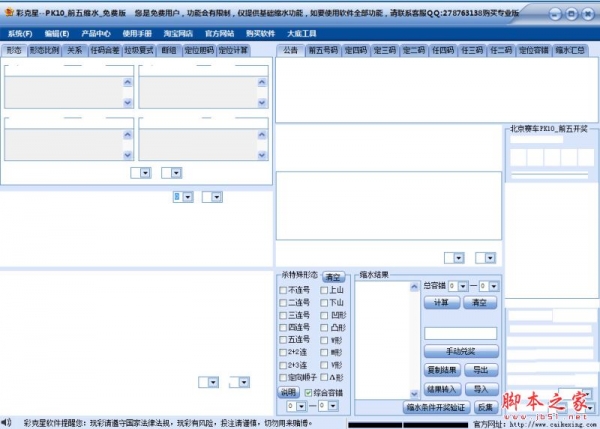Click inside the 缩水结果 list box
This screenshot has width=600, height=429.
[383, 340]
